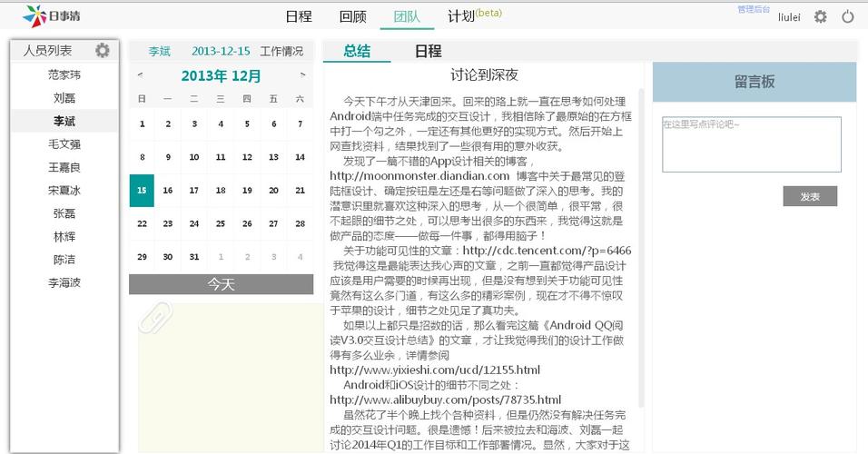Select December 24 in calendar
The height and width of the screenshot is (454, 868).
[x=194, y=223]
